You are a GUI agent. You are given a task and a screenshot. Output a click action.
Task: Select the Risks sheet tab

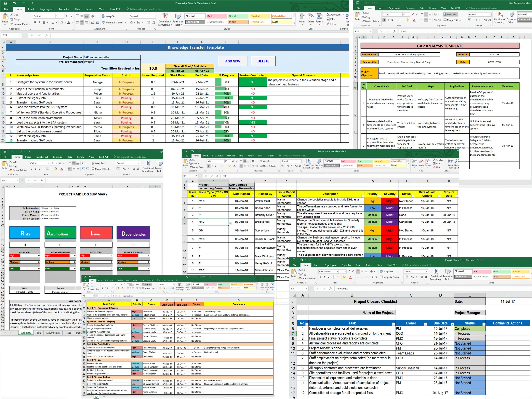pos(38,333)
